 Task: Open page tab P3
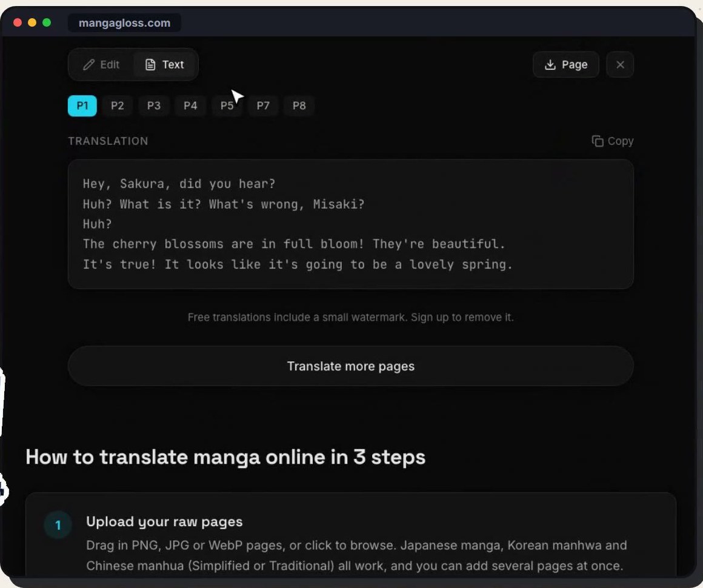[154, 106]
